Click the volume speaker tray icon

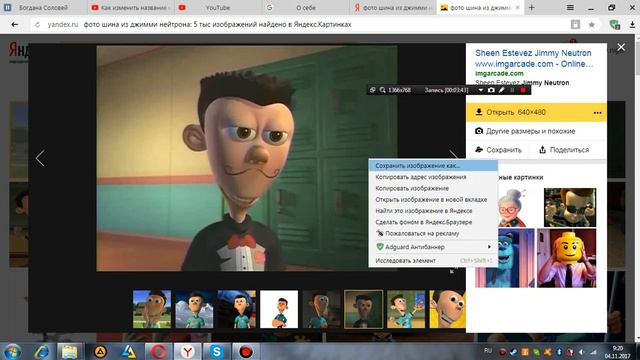tap(581, 352)
